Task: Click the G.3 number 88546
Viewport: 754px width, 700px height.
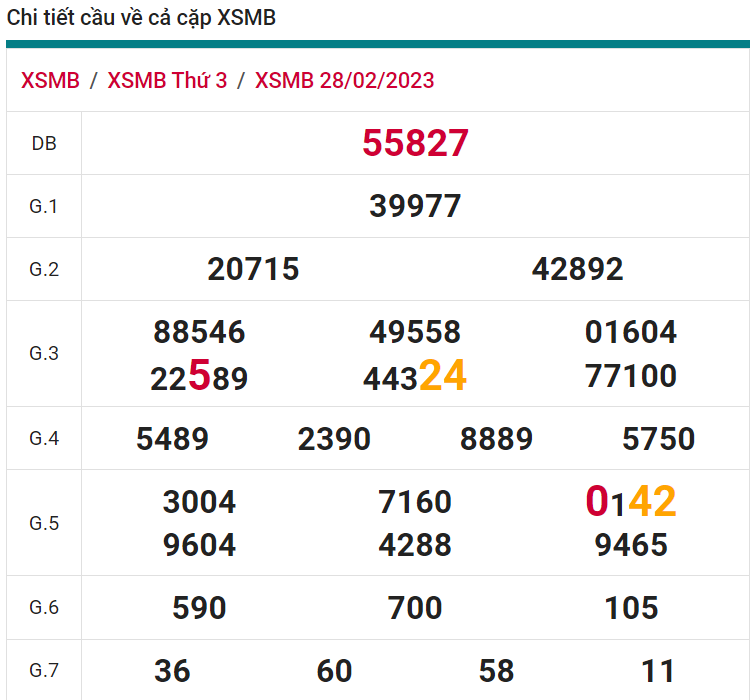Action: point(199,332)
